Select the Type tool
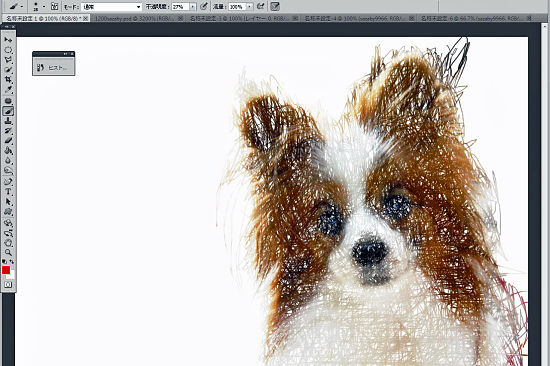550x366 pixels. pos(8,192)
